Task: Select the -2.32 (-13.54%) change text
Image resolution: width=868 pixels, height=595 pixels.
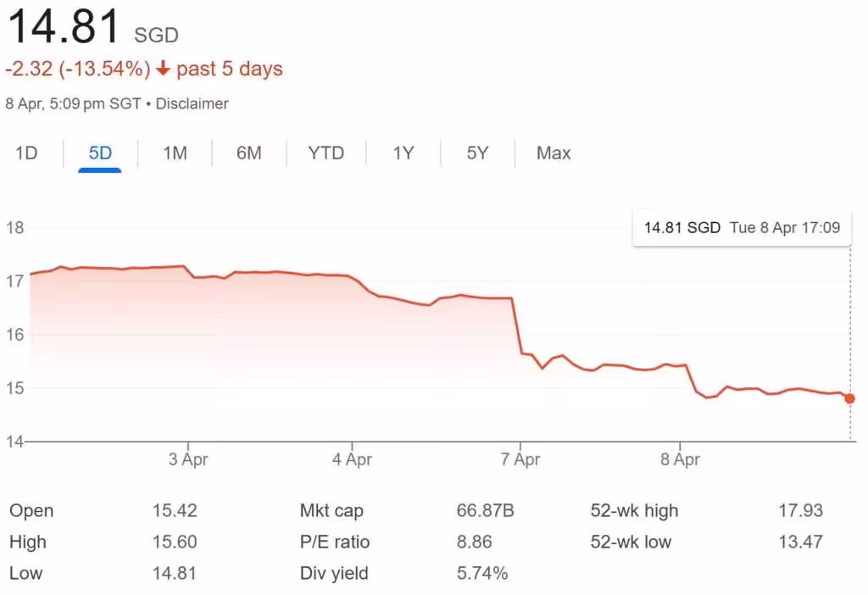Action: 76,68
